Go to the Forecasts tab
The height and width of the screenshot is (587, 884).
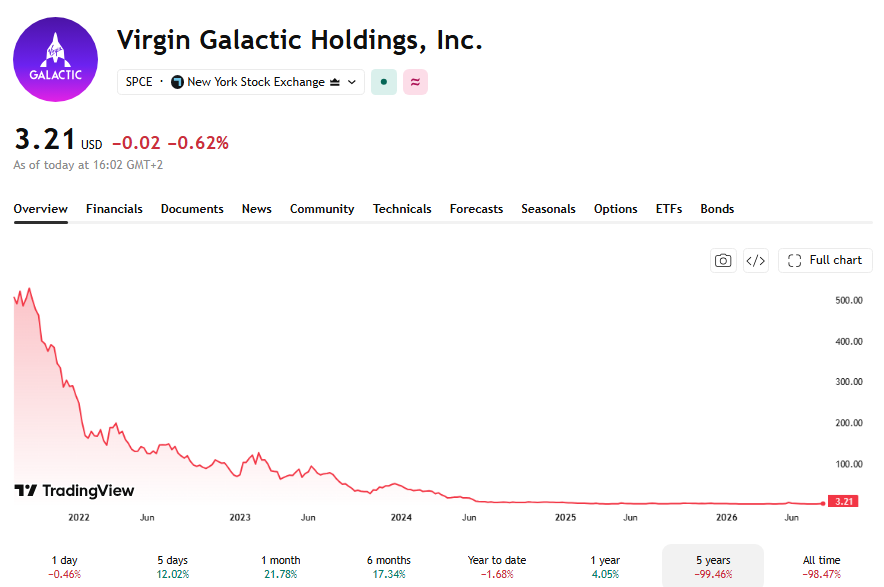pyautogui.click(x=476, y=209)
